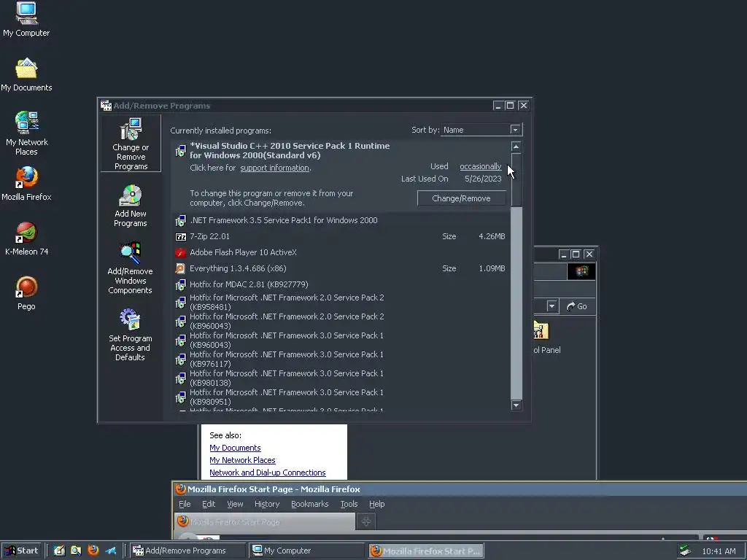Click the occasionally usage link
Screen dimensions: 747x560
coord(480,166)
